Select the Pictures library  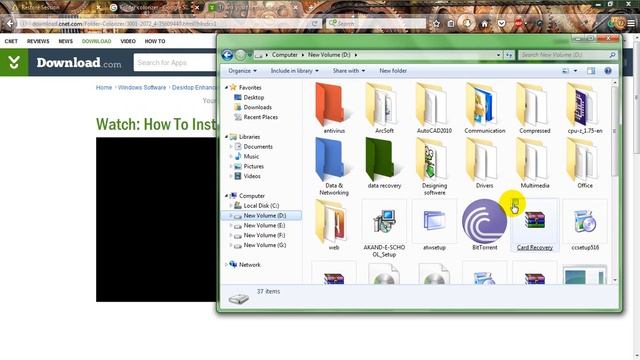[x=253, y=166]
